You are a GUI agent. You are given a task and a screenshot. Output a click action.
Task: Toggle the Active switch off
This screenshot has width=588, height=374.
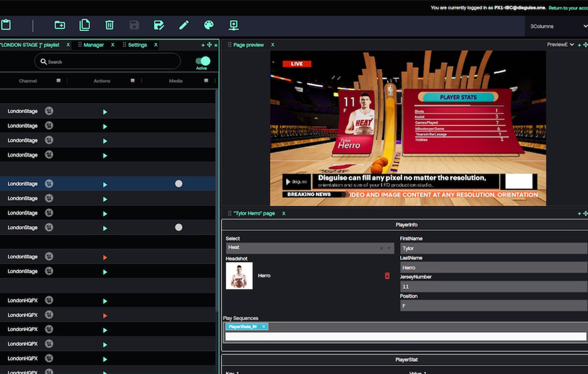tap(203, 61)
